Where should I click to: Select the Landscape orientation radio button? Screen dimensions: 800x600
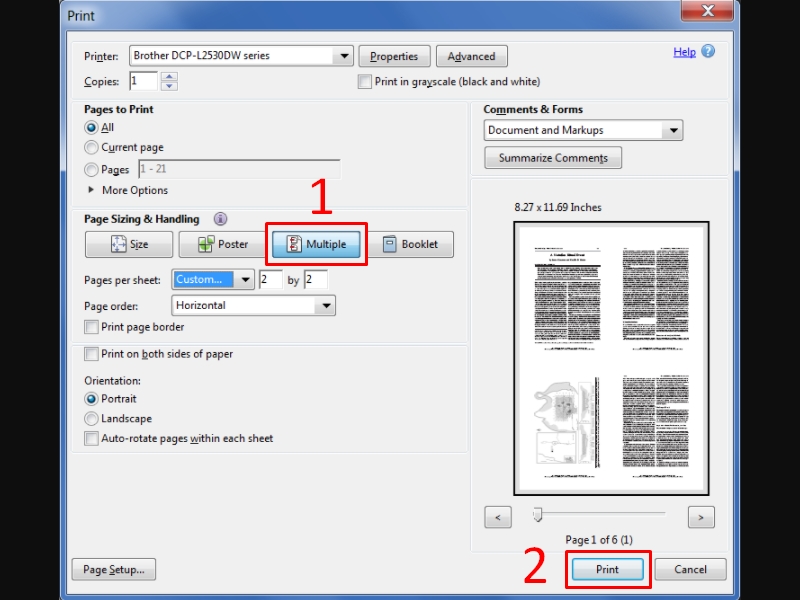[x=92, y=419]
